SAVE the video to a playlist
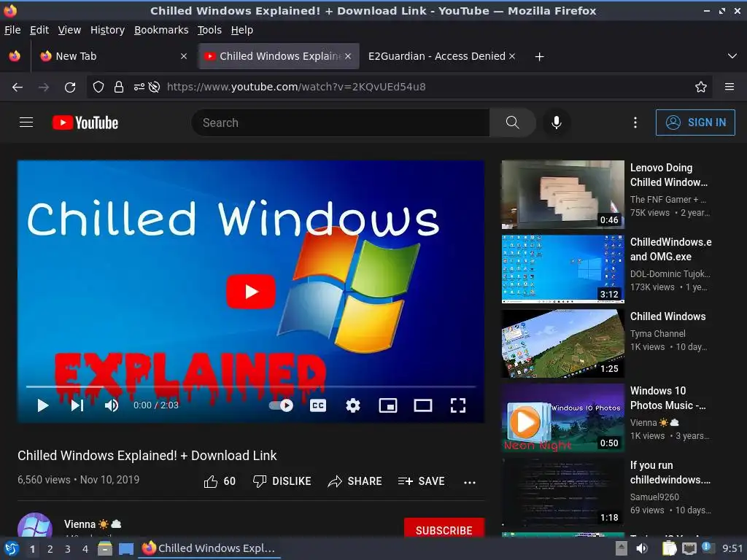The image size is (747, 560). tap(421, 481)
